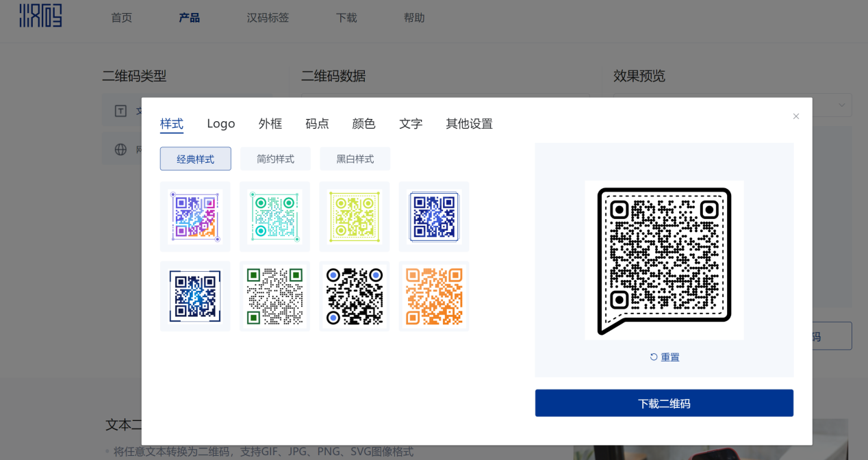This screenshot has height=460, width=868.
Task: Select 经典样式 style category
Action: pos(196,159)
